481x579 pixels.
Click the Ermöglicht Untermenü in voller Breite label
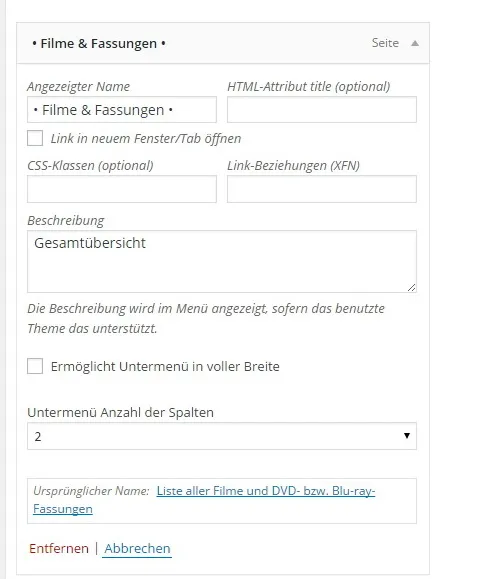point(165,366)
